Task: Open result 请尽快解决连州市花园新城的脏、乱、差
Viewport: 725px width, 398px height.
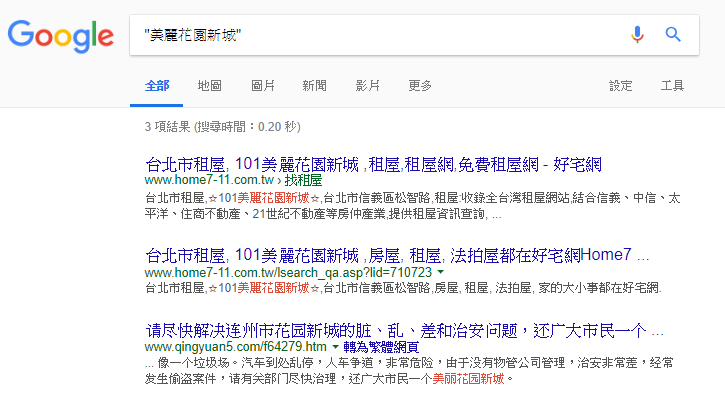Action: point(404,331)
